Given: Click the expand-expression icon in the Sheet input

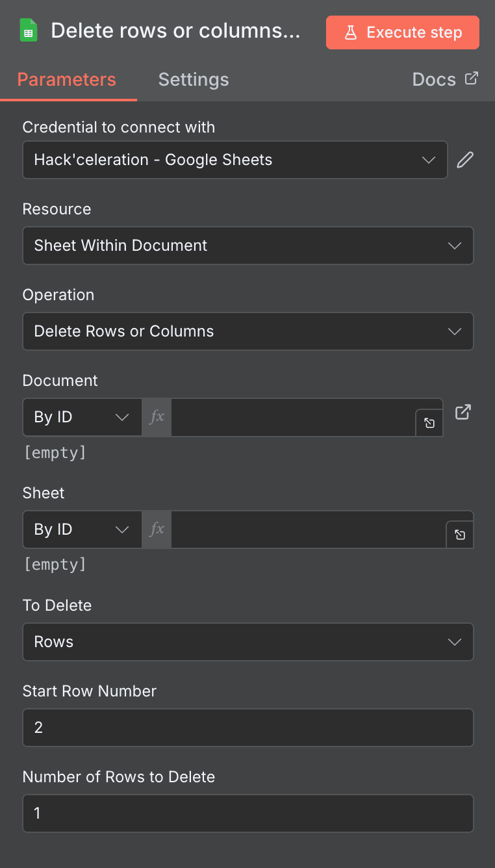Looking at the screenshot, I should 460,534.
